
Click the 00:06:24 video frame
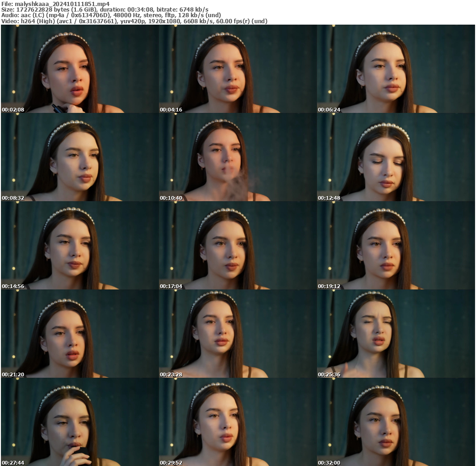(396, 69)
